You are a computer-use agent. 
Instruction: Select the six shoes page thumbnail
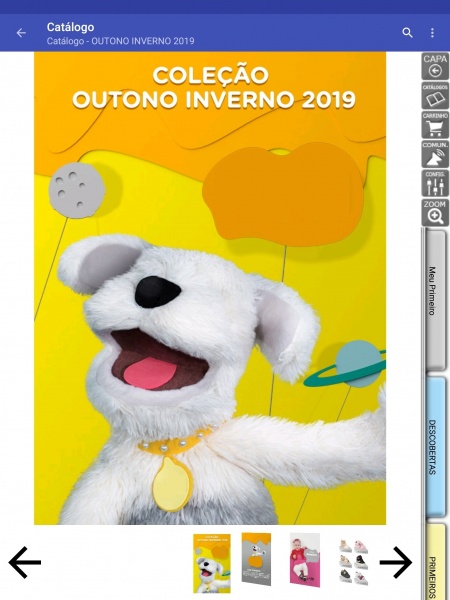(354, 561)
